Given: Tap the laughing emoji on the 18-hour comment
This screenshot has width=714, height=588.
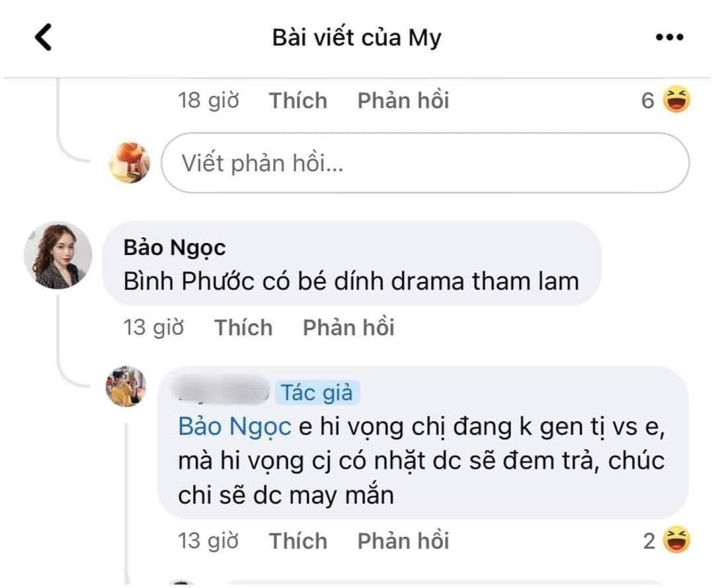Looking at the screenshot, I should coord(676,100).
